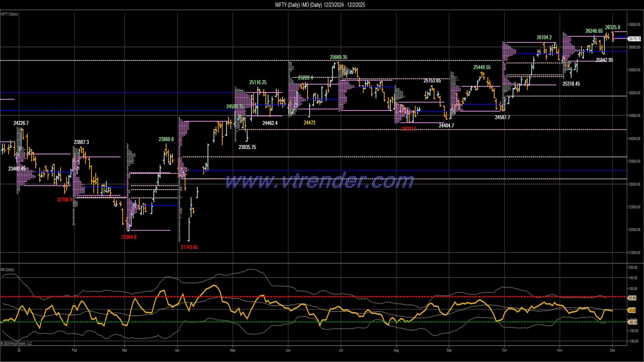The width and height of the screenshot is (644, 362).
Task: Select the 26175.75 last price marker
Action: tap(635, 39)
